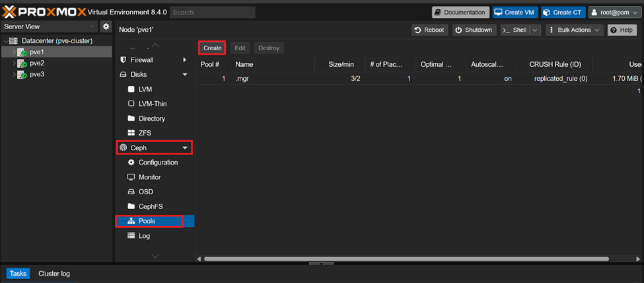Image resolution: width=644 pixels, height=283 pixels.
Task: Open Ceph OSD menu item
Action: tap(145, 192)
